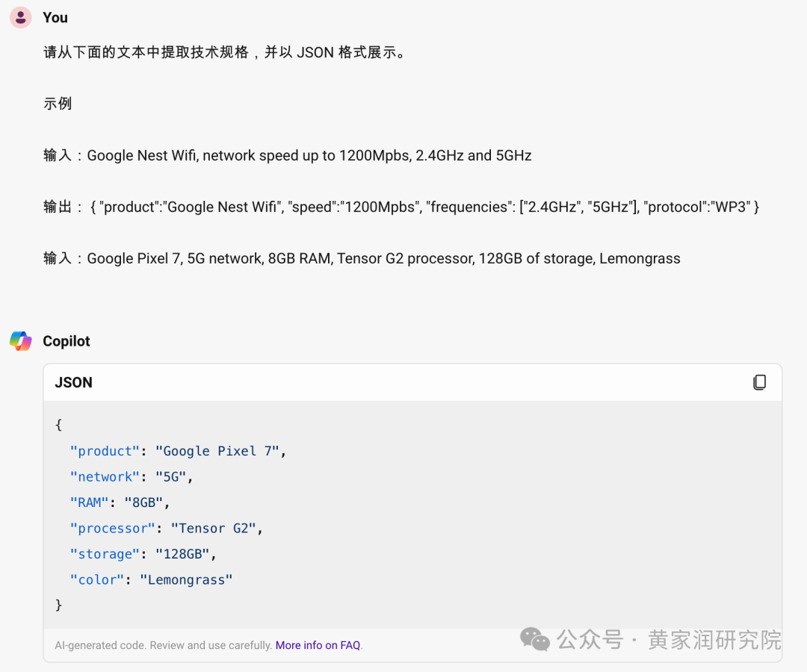Click the "Copilot" sender name

(x=67, y=341)
